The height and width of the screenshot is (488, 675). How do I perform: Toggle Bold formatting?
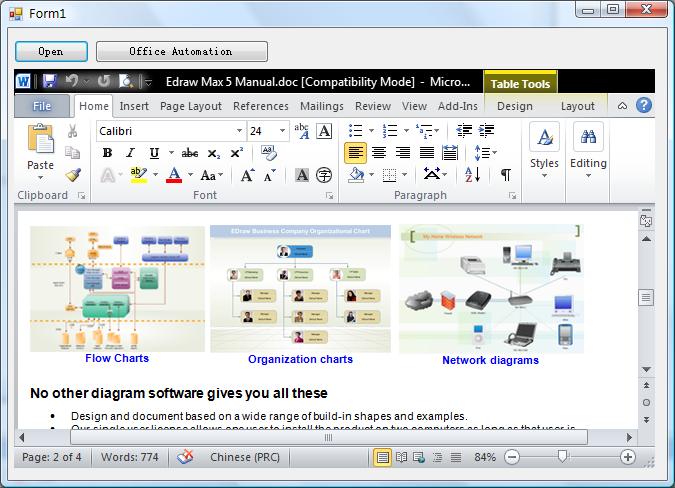[x=107, y=153]
